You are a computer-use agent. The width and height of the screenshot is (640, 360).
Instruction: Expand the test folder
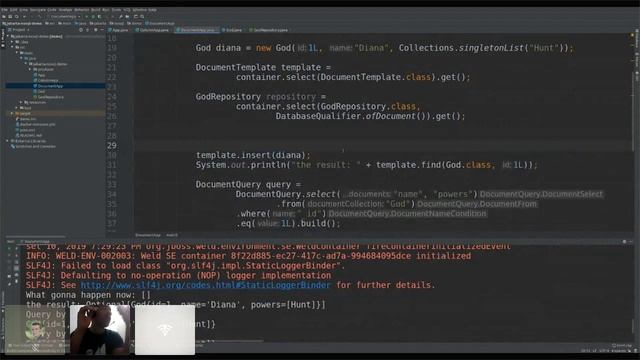tap(16, 108)
